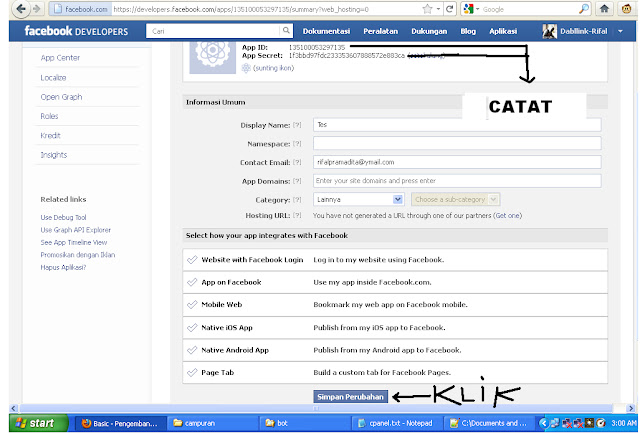This screenshot has width=640, height=433.
Task: Toggle check for Native Android App
Action: pyautogui.click(x=192, y=350)
